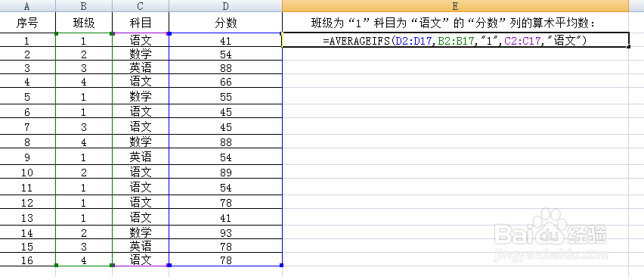644x277 pixels.
Task: Select 序号 cell containing 11
Action: (27, 188)
